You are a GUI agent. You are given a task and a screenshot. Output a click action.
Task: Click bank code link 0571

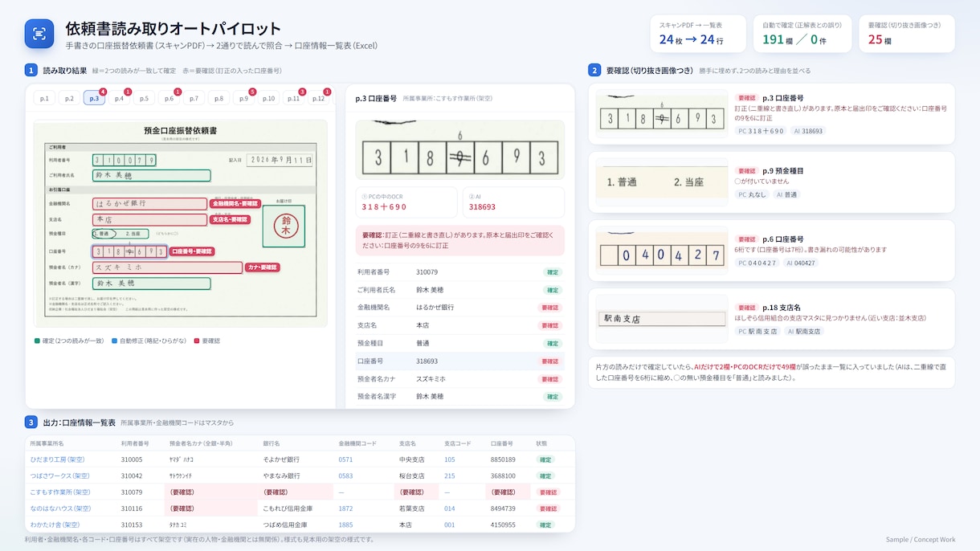pyautogui.click(x=345, y=459)
